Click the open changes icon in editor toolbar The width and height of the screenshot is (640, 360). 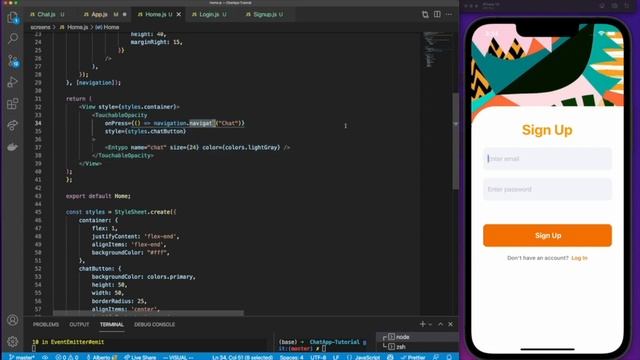[x=425, y=14]
